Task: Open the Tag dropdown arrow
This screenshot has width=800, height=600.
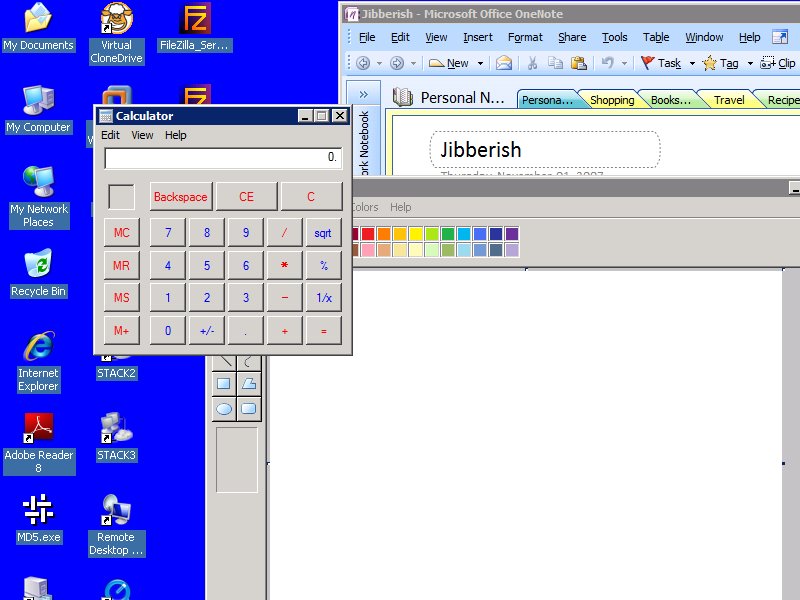Action: click(x=750, y=63)
